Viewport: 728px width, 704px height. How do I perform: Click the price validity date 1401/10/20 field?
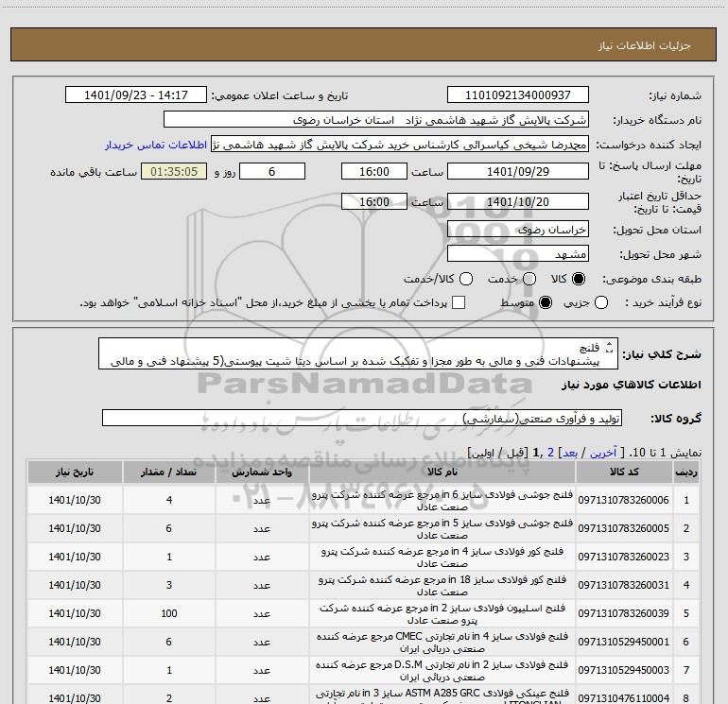pos(517,202)
